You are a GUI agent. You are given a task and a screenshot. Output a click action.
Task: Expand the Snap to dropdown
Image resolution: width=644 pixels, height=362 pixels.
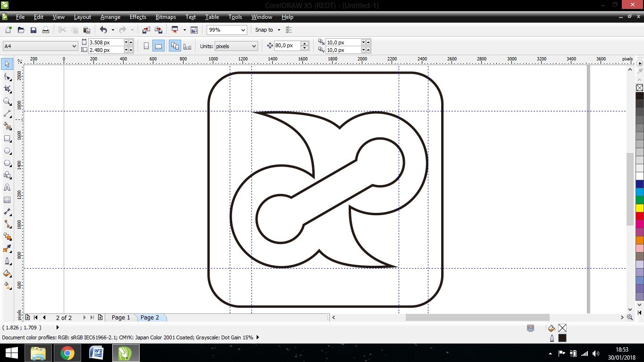(x=279, y=30)
